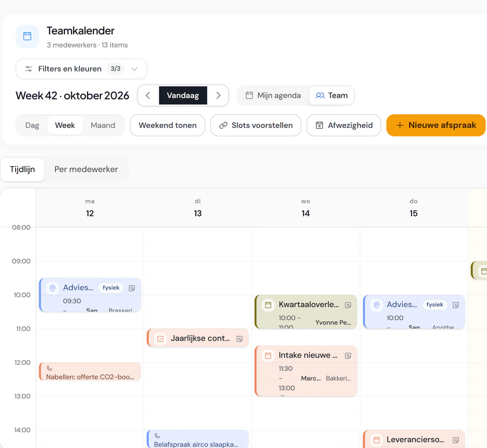Screen dimensions: 487x448
Task: Switch to Mijn agenda view
Action: [x=273, y=95]
